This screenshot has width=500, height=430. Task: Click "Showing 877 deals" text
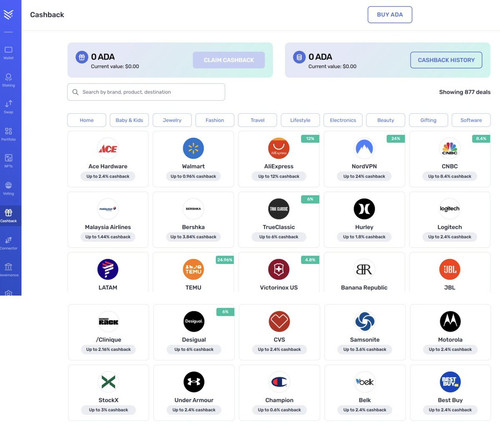[465, 92]
